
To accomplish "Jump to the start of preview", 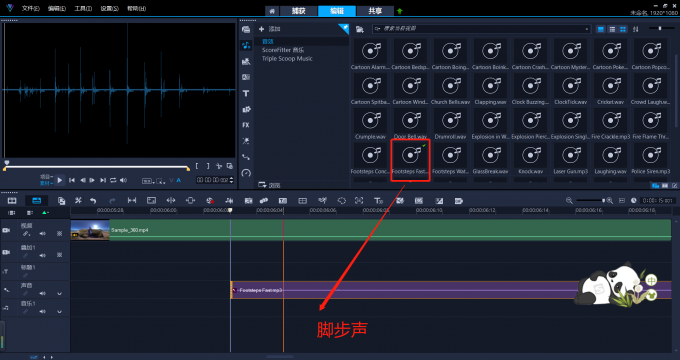I will (x=72, y=180).
